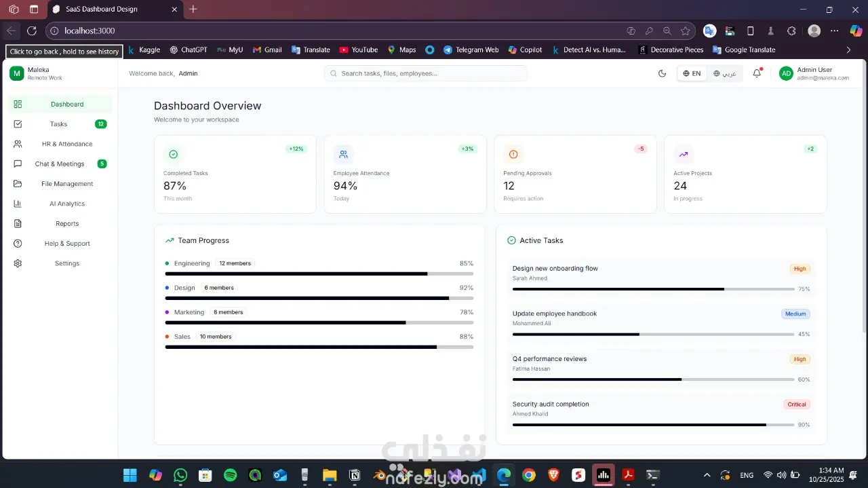
Task: Click the Medium priority badge
Action: tap(795, 314)
